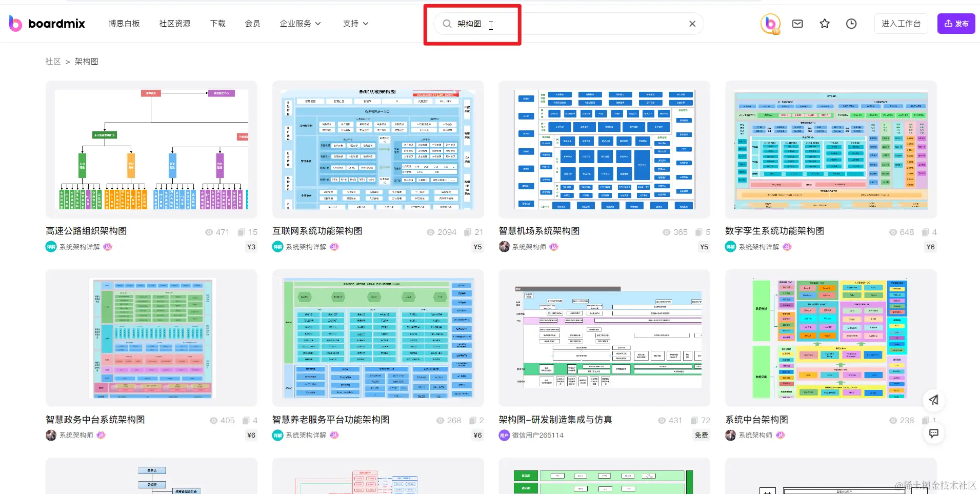The height and width of the screenshot is (494, 980).
Task: Open the mail messages icon
Action: point(797,24)
